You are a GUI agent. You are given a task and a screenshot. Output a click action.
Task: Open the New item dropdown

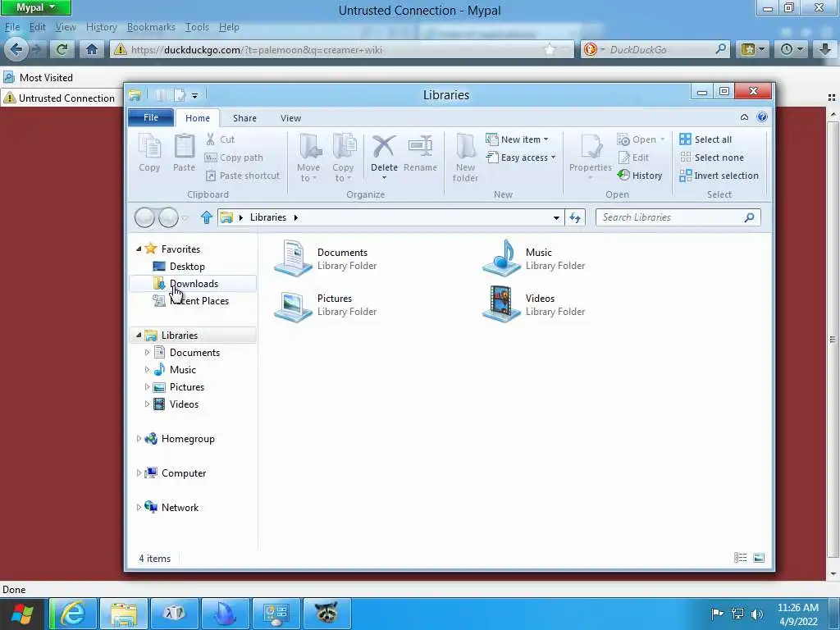517,139
